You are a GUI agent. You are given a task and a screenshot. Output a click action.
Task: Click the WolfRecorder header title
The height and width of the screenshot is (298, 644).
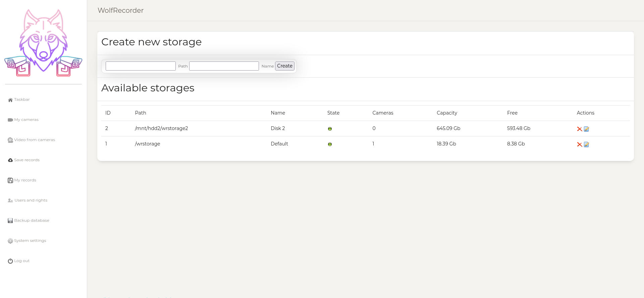[120, 10]
